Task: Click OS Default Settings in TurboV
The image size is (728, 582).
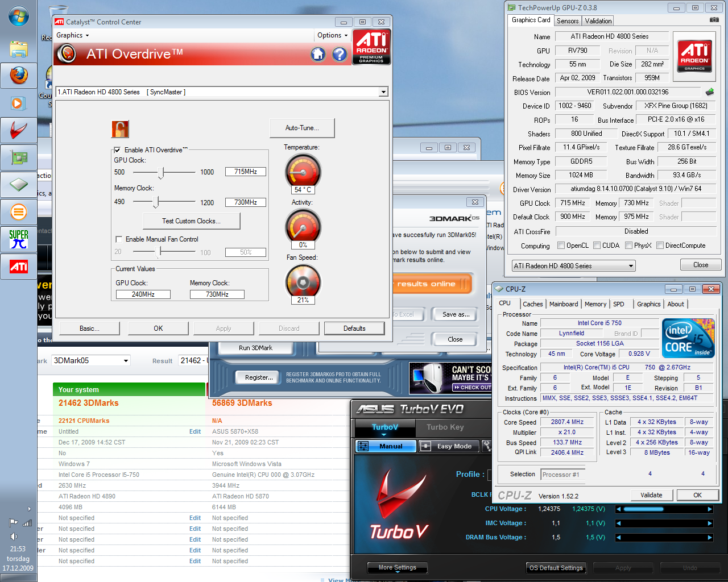Action: pyautogui.click(x=556, y=568)
